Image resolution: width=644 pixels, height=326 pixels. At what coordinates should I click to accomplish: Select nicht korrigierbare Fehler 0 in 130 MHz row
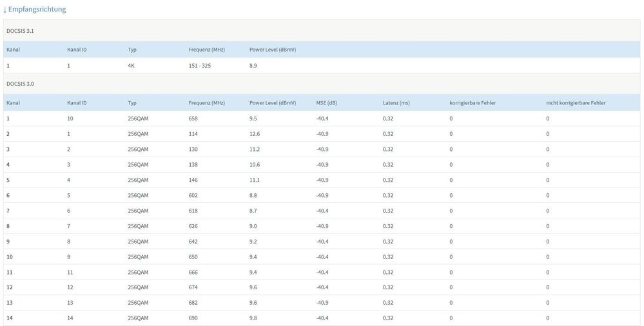(547, 149)
